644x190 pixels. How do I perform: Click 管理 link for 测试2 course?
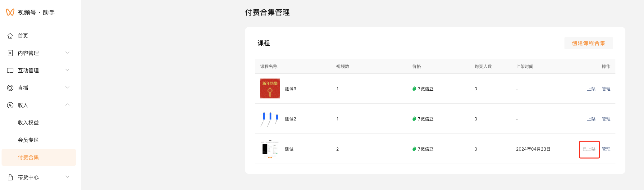(x=606, y=119)
